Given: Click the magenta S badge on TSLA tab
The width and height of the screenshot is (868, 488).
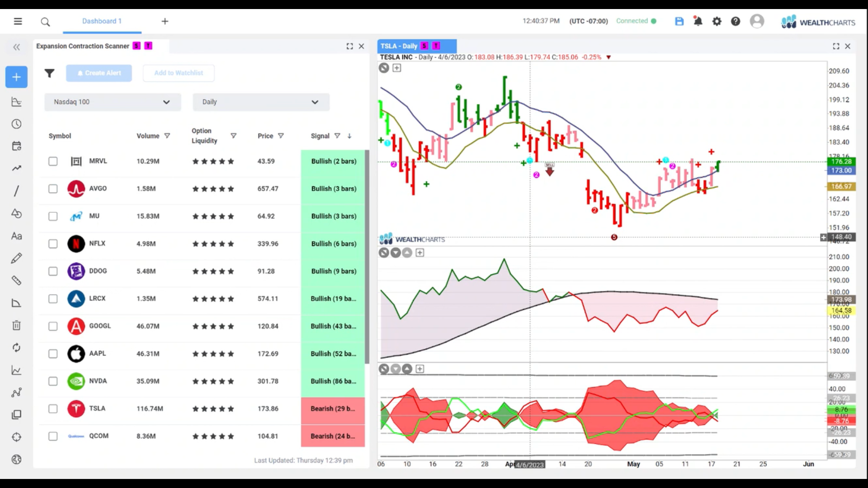Looking at the screenshot, I should tap(424, 46).
